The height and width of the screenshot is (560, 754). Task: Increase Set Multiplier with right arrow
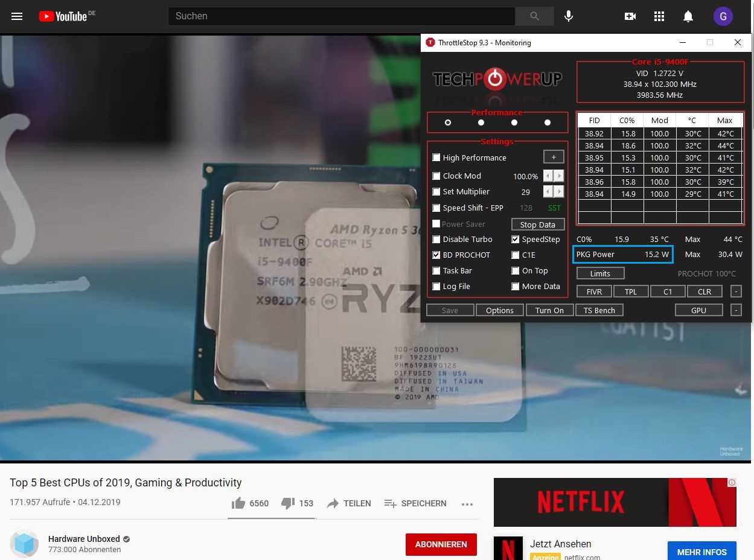pos(559,191)
